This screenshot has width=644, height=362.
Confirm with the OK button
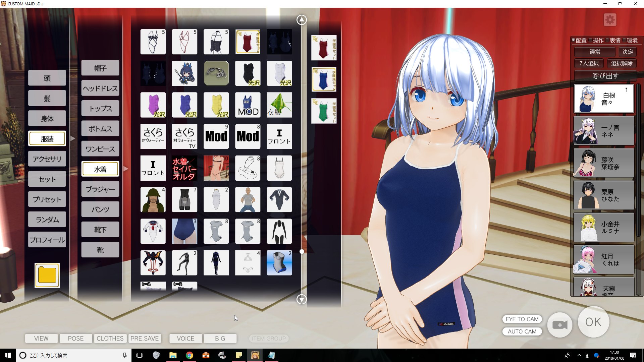click(593, 322)
